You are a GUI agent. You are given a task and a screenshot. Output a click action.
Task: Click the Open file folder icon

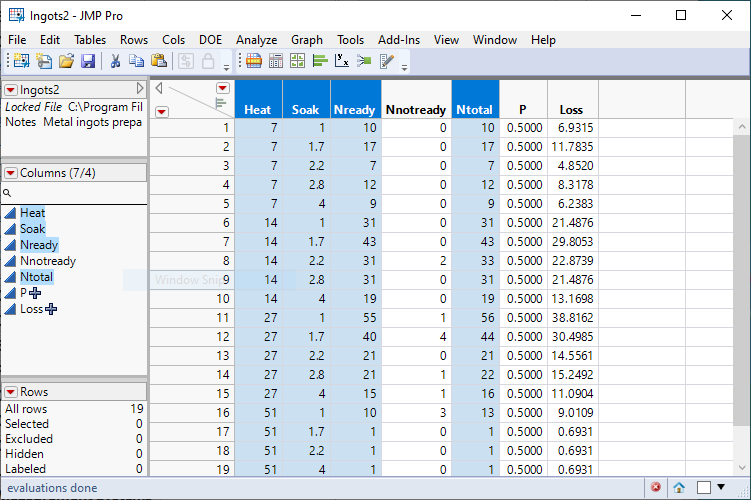66,61
